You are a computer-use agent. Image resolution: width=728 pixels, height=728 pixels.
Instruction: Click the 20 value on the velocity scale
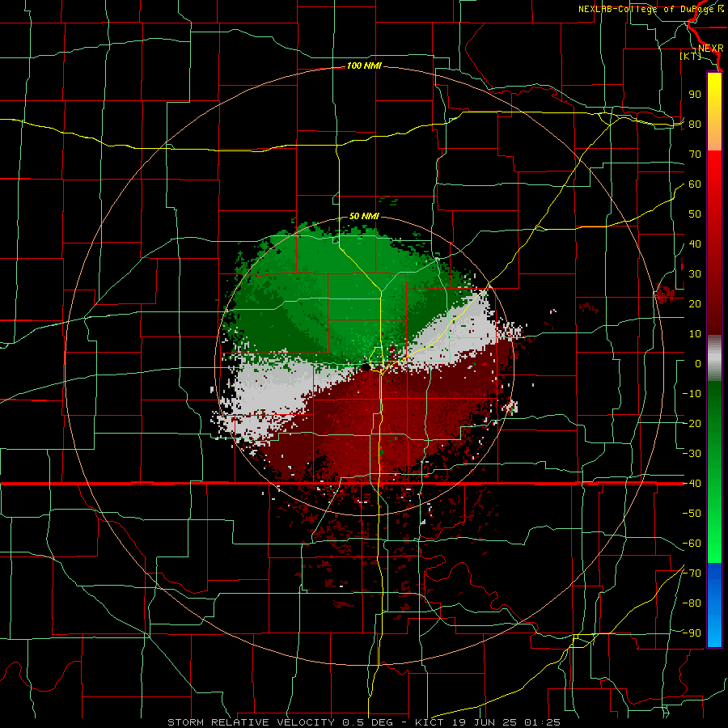click(695, 304)
